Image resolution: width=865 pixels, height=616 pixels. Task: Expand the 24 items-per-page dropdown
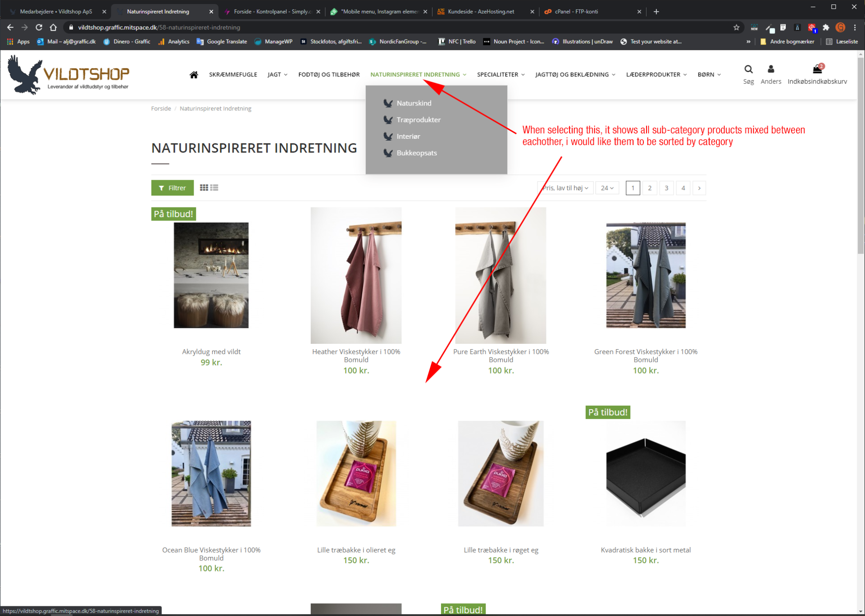607,188
